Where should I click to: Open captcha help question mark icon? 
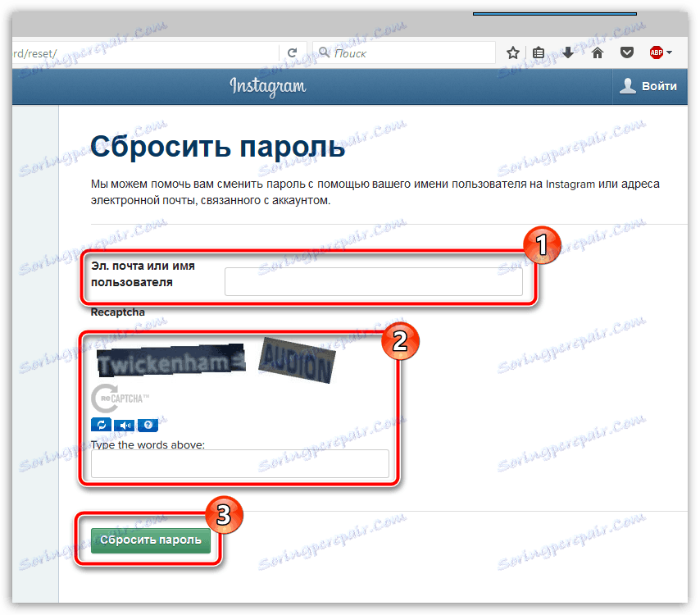coord(148,425)
